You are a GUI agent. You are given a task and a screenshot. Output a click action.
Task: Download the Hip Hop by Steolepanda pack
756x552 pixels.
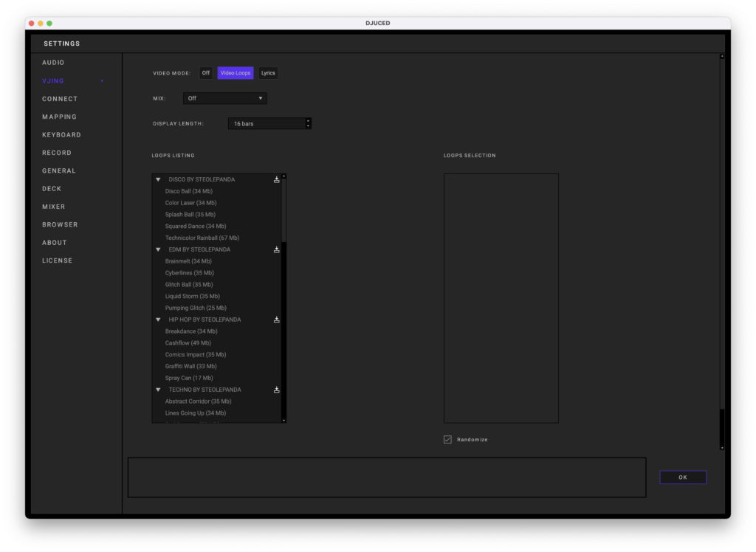click(277, 320)
